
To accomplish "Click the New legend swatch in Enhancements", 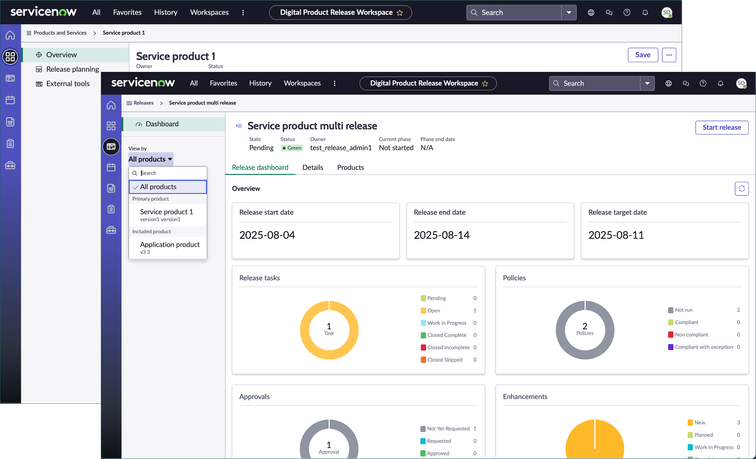I will click(x=690, y=423).
